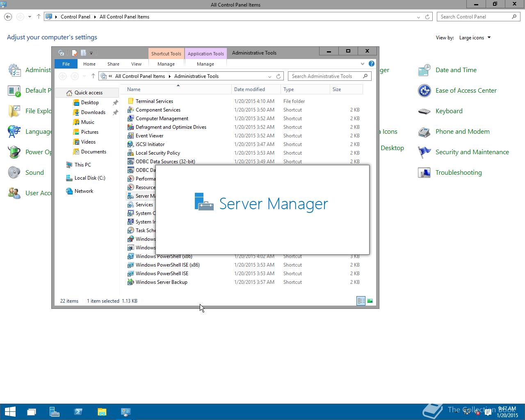The height and width of the screenshot is (420, 525).
Task: Open Phone and Modem icon
Action: coord(424,132)
